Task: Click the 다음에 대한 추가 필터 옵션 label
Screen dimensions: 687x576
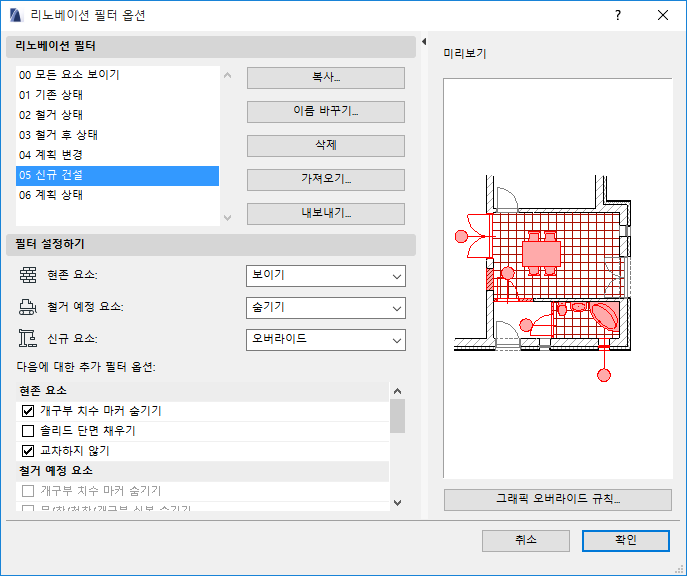Action: tap(86, 367)
